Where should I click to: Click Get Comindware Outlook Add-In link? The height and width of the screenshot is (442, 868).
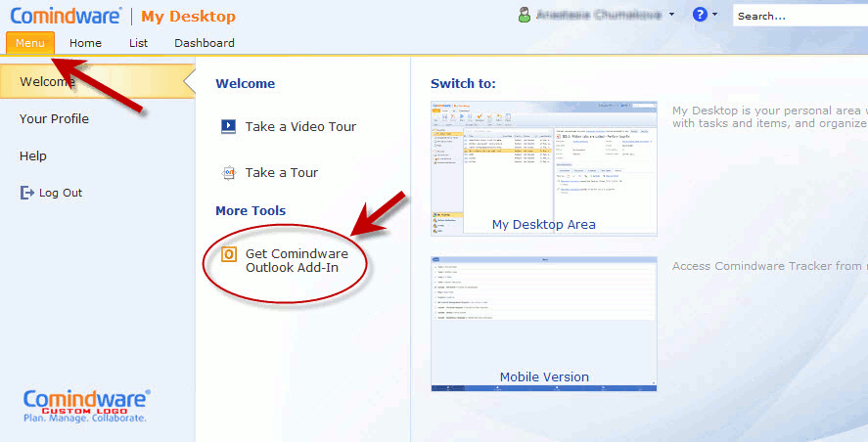297,260
